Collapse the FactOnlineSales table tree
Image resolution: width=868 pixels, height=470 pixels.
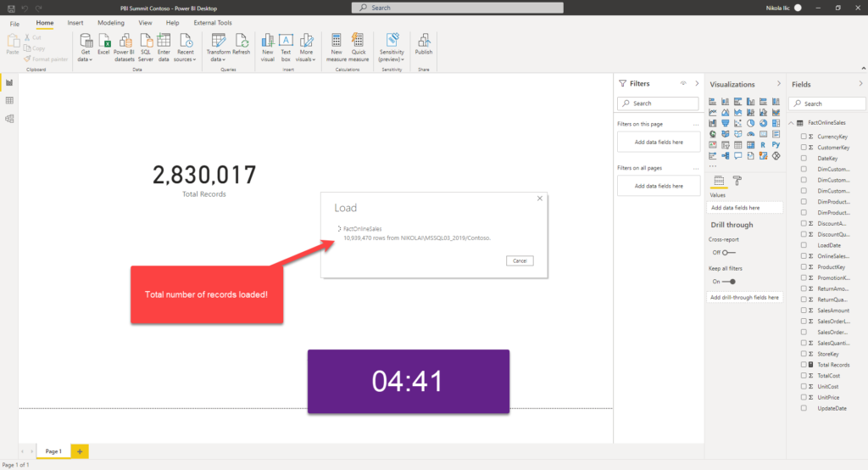[792, 122]
